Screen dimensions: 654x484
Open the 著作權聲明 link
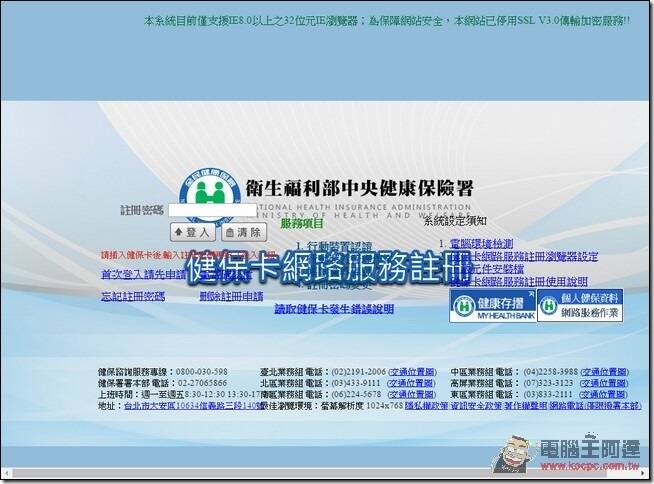pyautogui.click(x=526, y=406)
